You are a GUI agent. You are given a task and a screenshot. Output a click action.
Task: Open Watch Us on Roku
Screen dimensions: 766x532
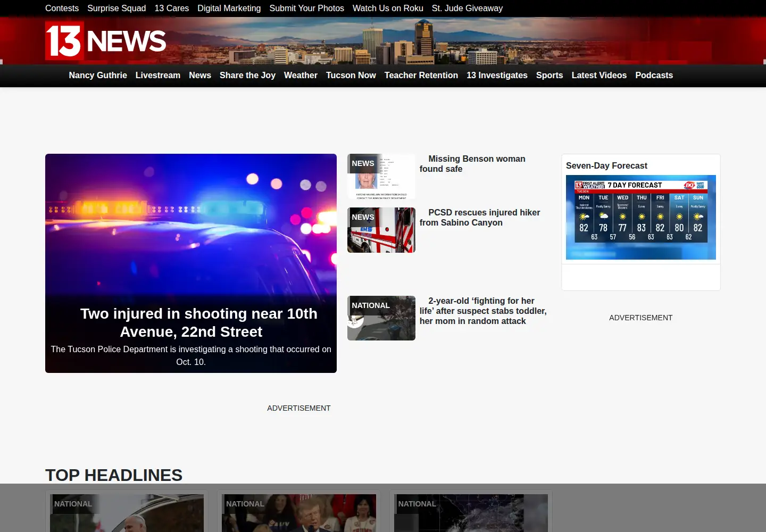point(388,9)
